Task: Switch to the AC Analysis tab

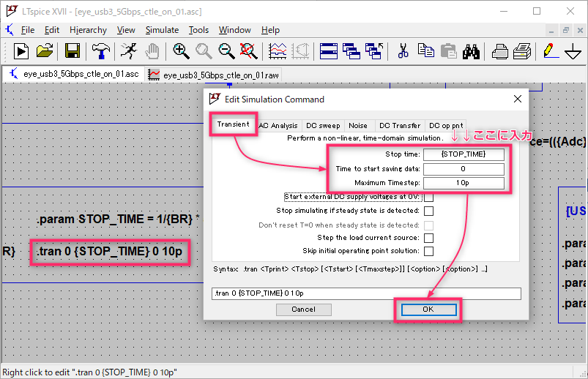Action: 278,126
